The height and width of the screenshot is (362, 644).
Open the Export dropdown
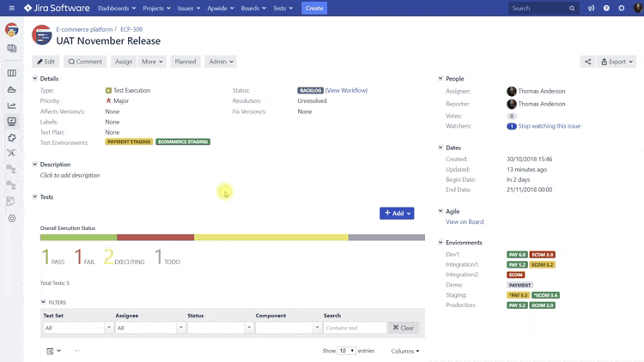coord(617,62)
